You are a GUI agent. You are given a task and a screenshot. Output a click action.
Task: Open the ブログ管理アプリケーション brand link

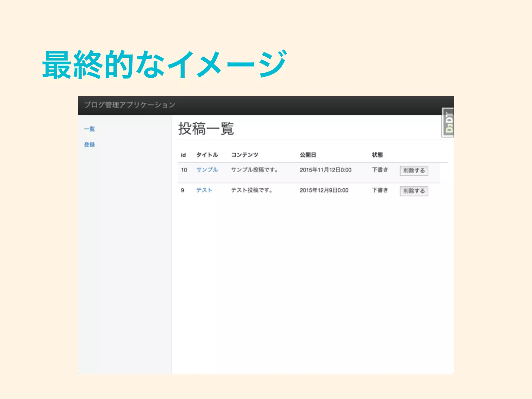point(130,105)
